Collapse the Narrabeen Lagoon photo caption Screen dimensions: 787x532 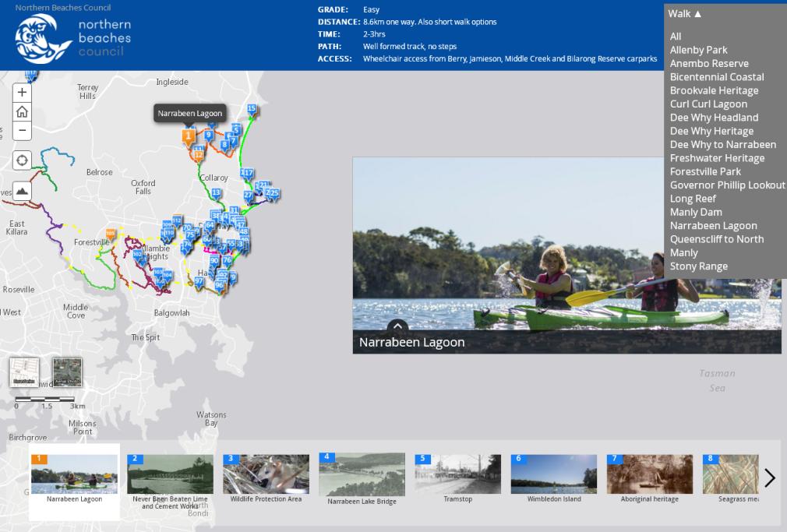coord(397,326)
